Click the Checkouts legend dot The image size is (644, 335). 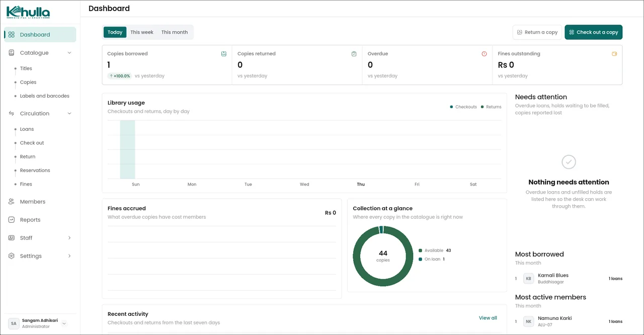451,107
